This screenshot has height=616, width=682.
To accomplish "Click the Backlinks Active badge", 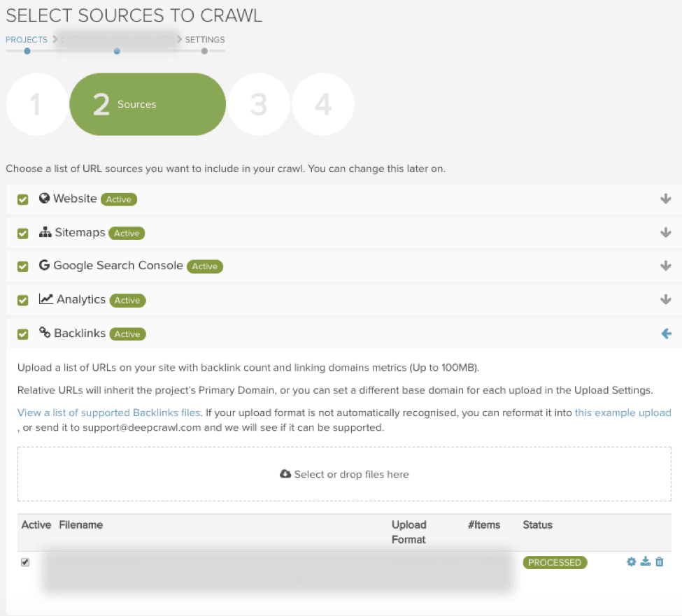I will [127, 334].
